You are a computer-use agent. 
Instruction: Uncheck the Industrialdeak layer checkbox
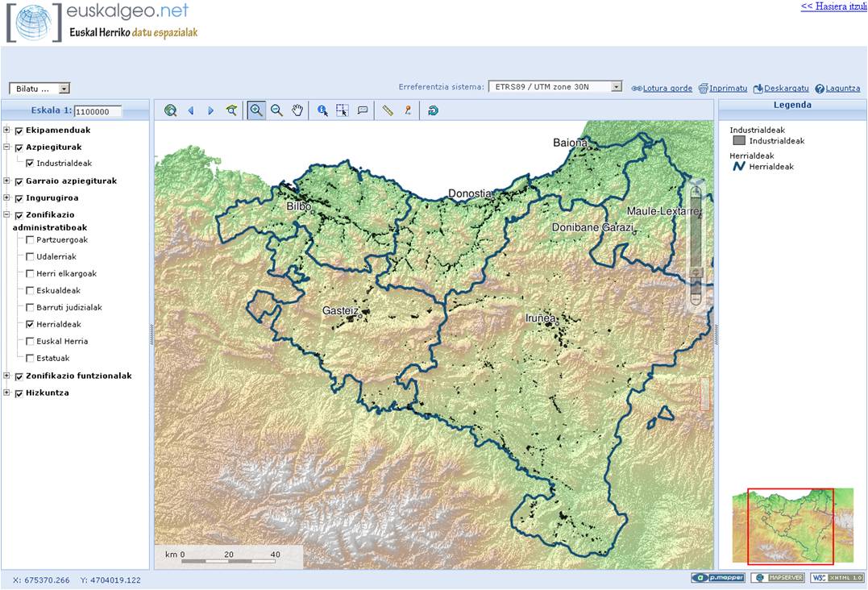point(31,164)
